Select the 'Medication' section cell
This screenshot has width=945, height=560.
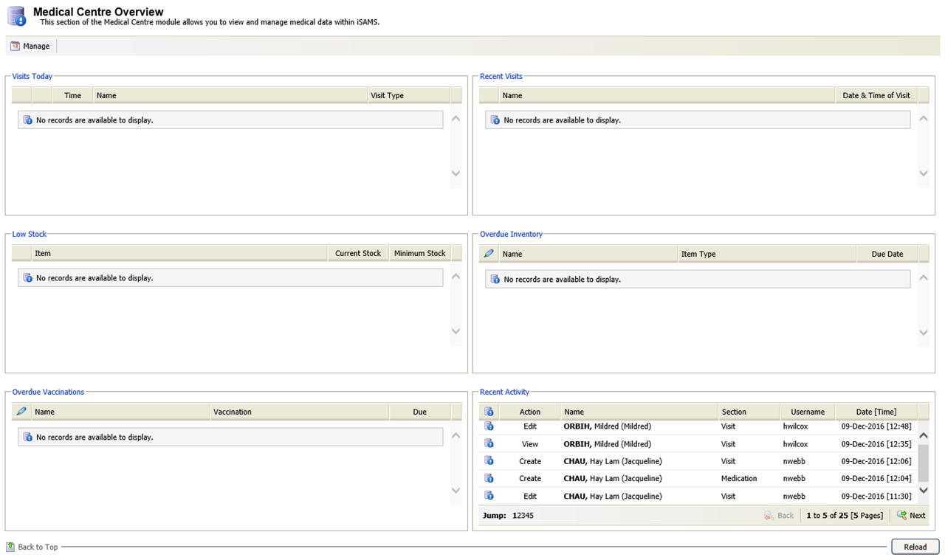739,478
